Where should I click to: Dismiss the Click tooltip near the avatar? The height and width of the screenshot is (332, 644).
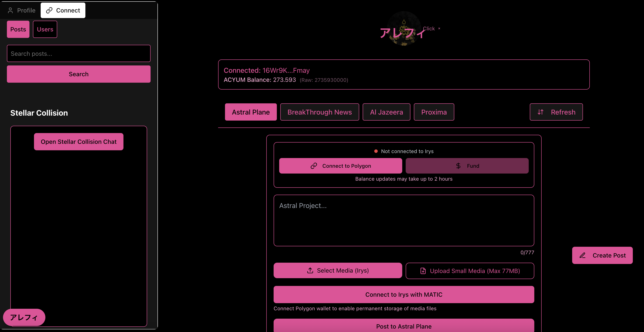tap(439, 28)
